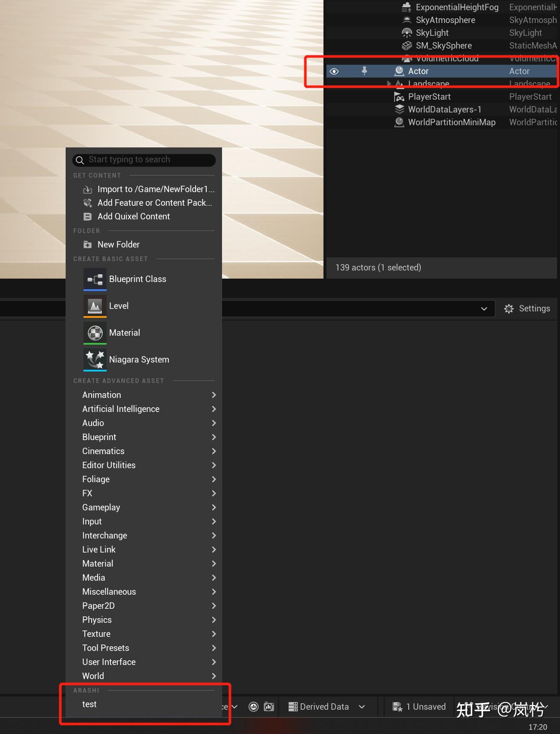Click the Level asset icon

[x=95, y=306]
